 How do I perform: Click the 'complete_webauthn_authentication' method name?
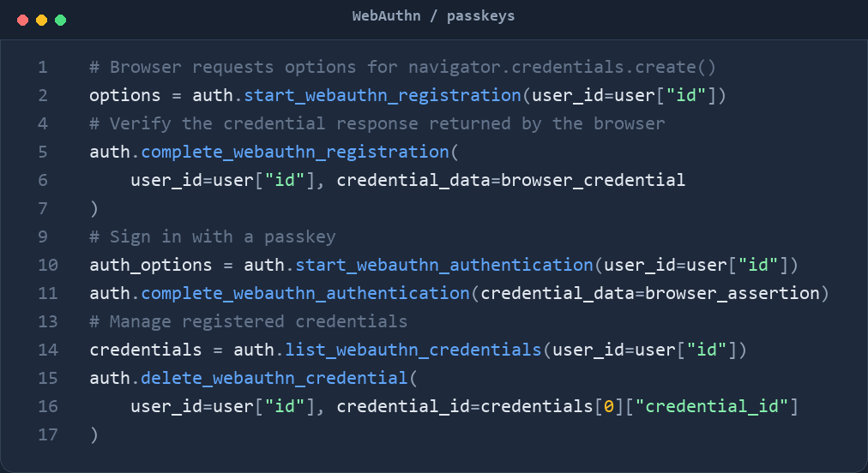[305, 293]
